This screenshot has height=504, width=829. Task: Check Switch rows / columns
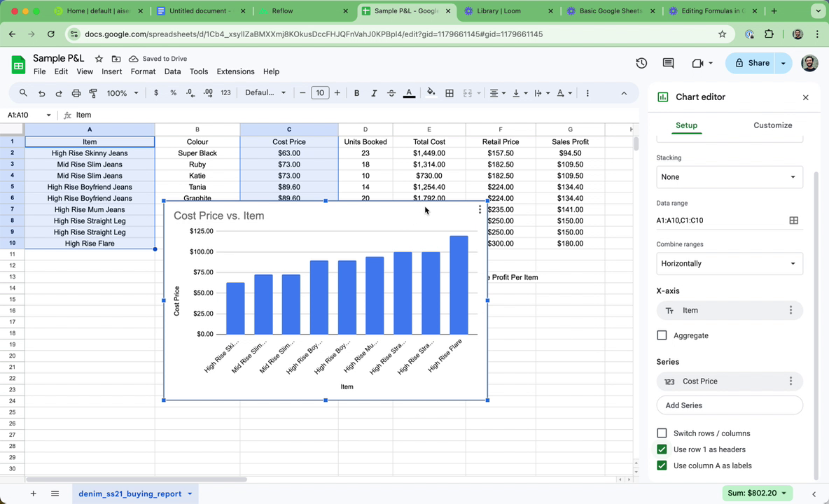click(662, 433)
